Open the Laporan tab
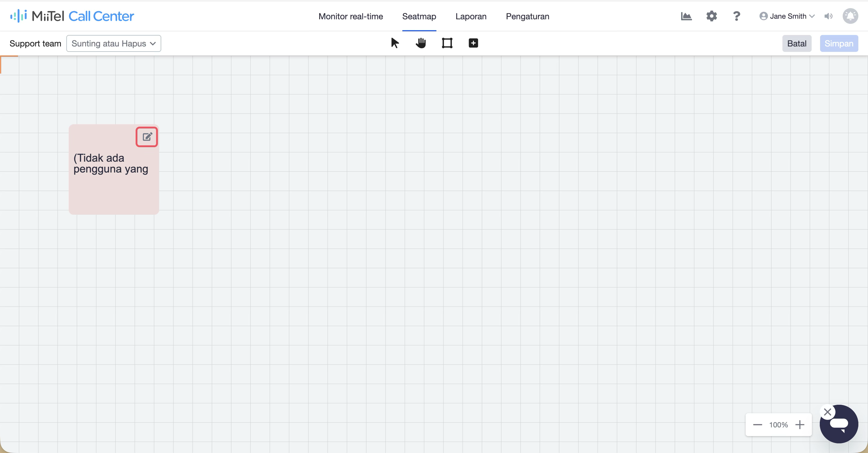868x453 pixels. pos(471,16)
